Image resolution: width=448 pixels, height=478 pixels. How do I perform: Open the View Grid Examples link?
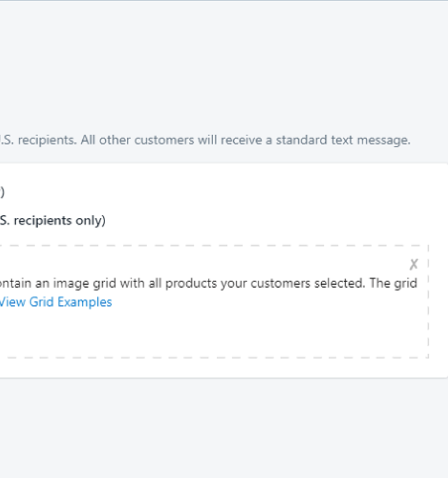pyautogui.click(x=56, y=302)
